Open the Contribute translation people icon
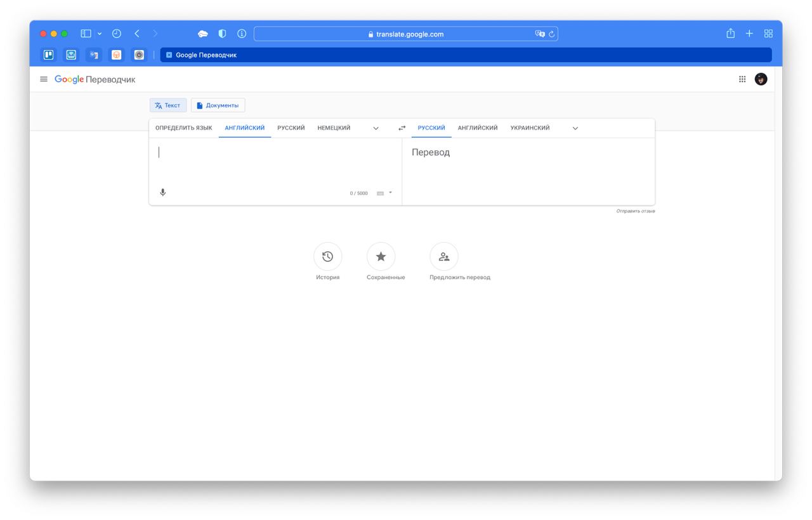Screen dimensions: 812x520 point(444,257)
